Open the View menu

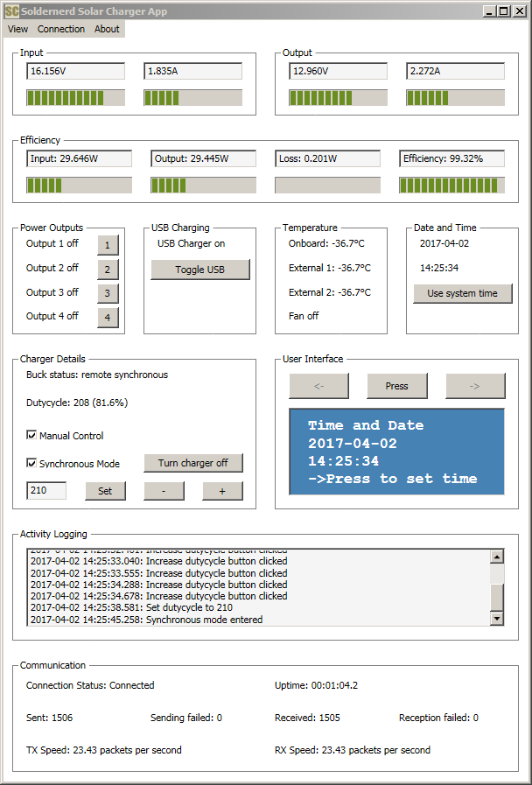tap(17, 29)
